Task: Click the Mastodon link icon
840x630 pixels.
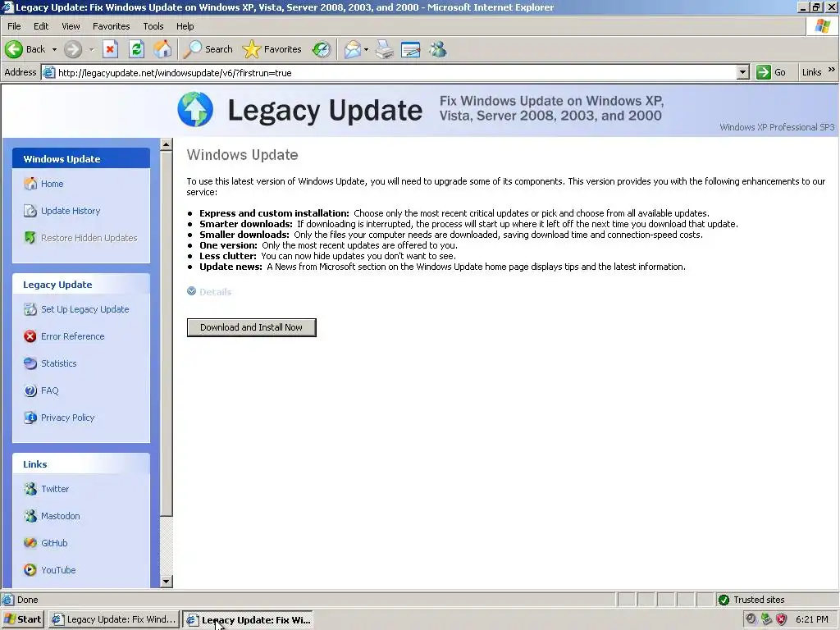Action: pyautogui.click(x=30, y=516)
